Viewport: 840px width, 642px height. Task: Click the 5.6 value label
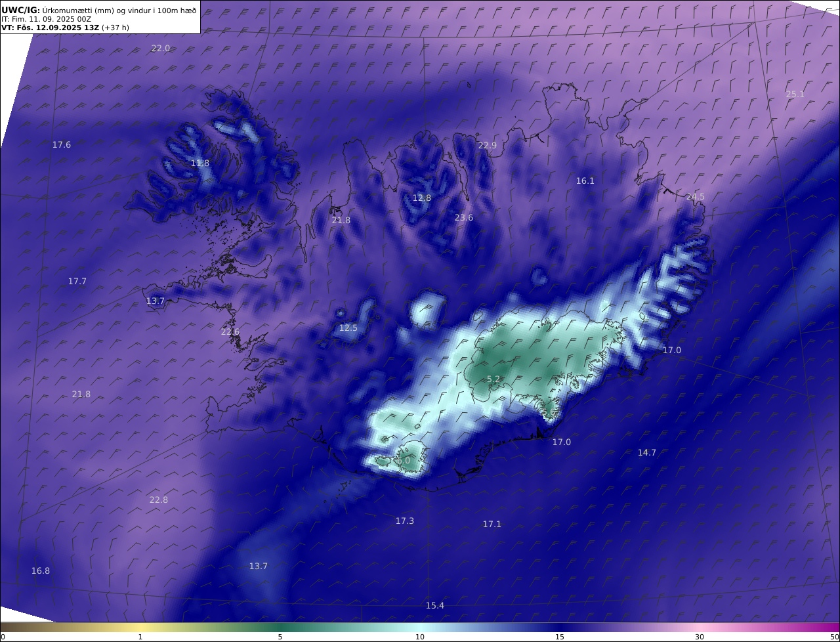pos(549,412)
